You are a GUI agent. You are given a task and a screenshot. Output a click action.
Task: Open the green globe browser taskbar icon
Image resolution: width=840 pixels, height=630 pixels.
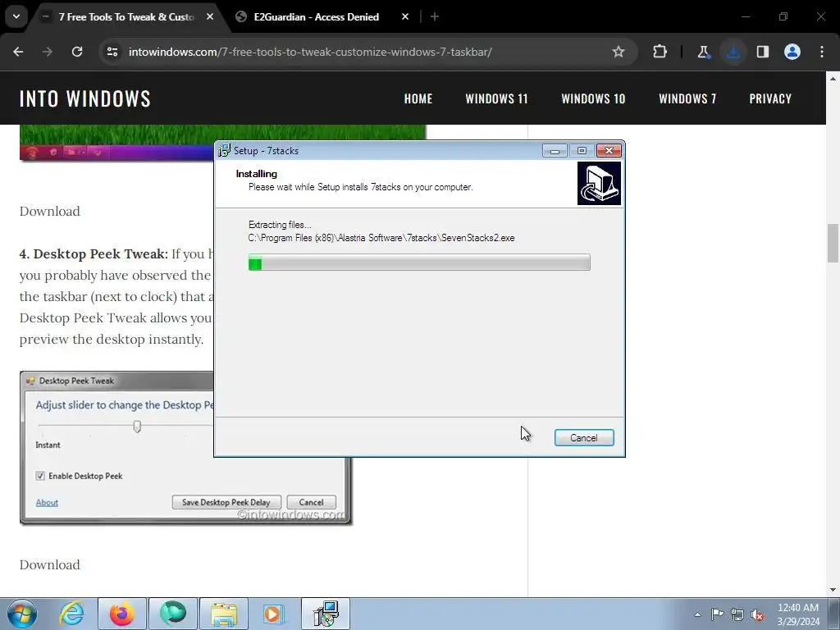pyautogui.click(x=172, y=614)
